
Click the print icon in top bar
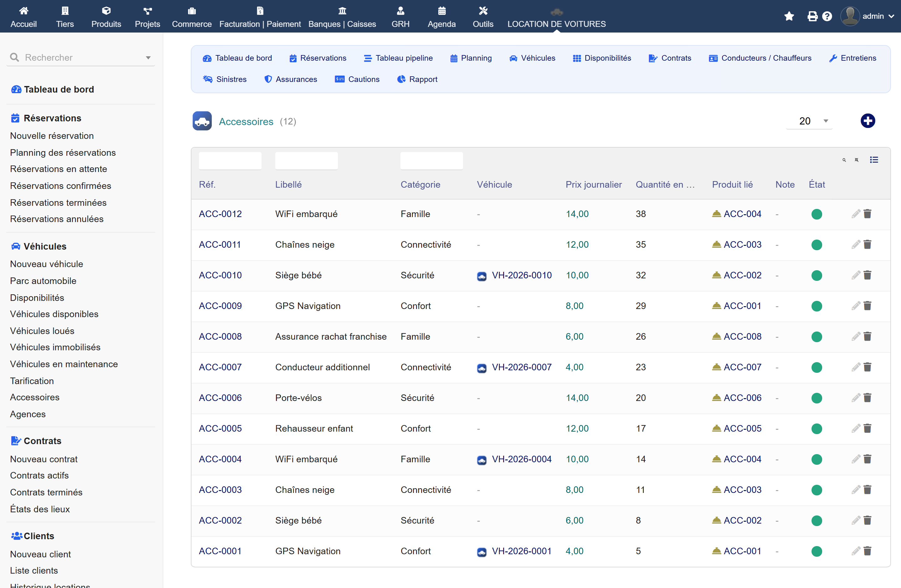tap(812, 16)
